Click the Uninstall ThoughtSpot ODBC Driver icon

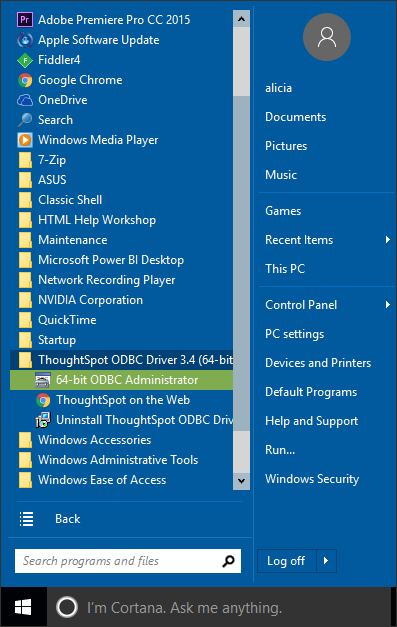tap(43, 420)
